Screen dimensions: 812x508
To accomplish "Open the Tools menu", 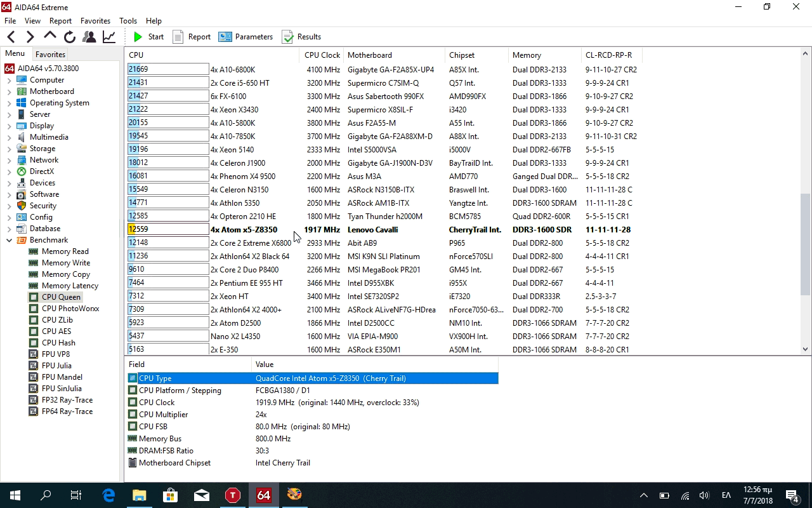I will pyautogui.click(x=128, y=21).
